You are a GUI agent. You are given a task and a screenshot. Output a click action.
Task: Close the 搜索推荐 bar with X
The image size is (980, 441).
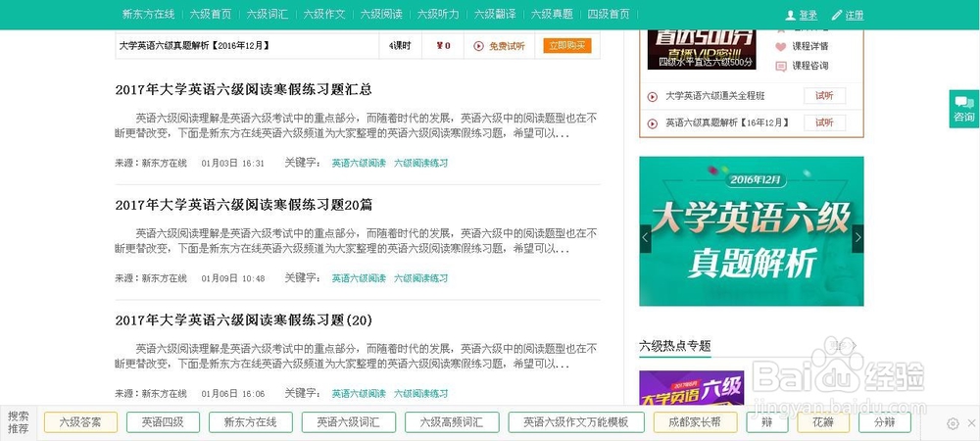(x=970, y=423)
